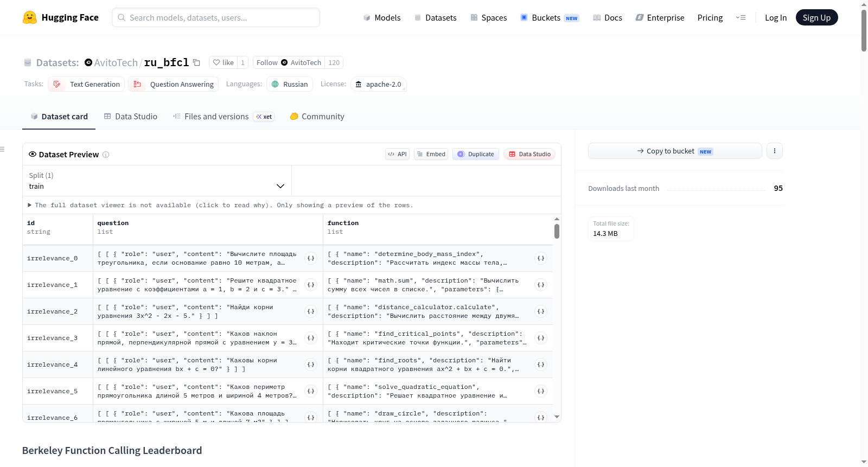Click the 14.3 MB total file size
The height and width of the screenshot is (467, 868).
click(605, 234)
